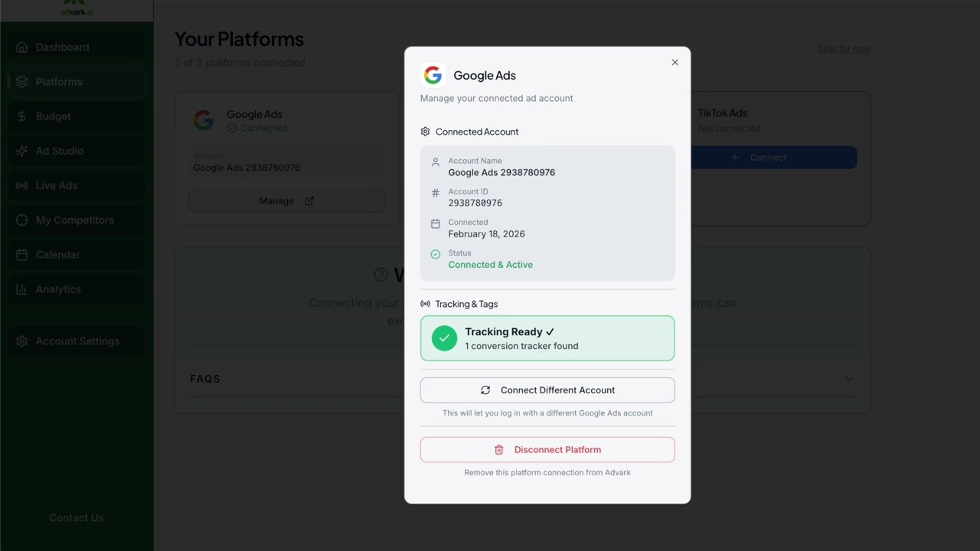Click Connect Different Account button
This screenshot has height=551, width=980.
547,390
